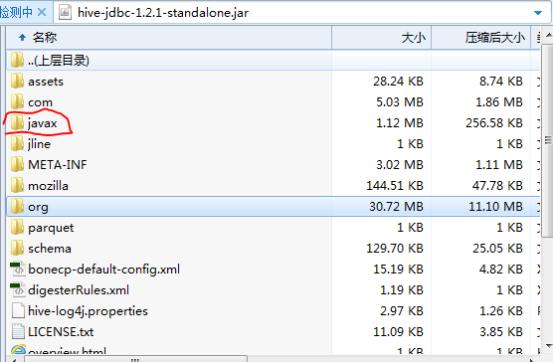Open the javax folder icon
The height and width of the screenshot is (362, 553).
(x=17, y=123)
